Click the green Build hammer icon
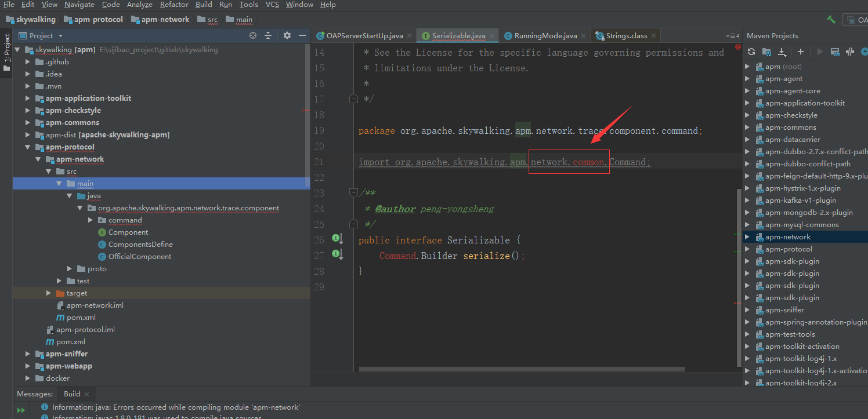This screenshot has height=419, width=868. coord(831,19)
